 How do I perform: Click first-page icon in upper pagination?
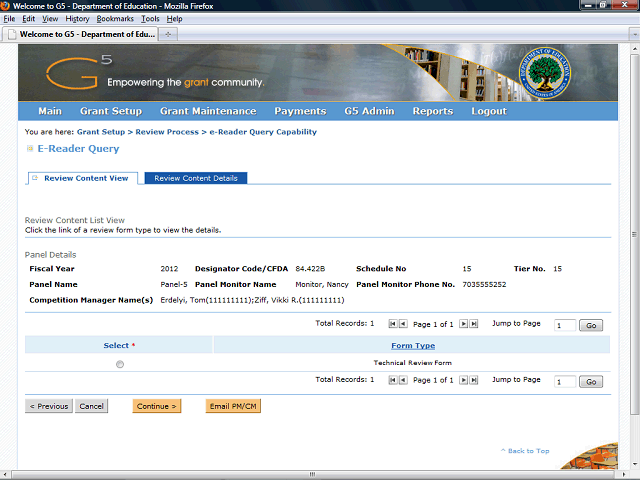click(393, 324)
